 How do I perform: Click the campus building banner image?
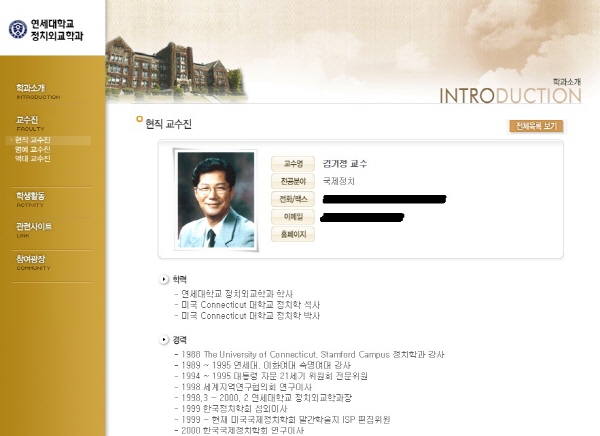click(x=176, y=70)
